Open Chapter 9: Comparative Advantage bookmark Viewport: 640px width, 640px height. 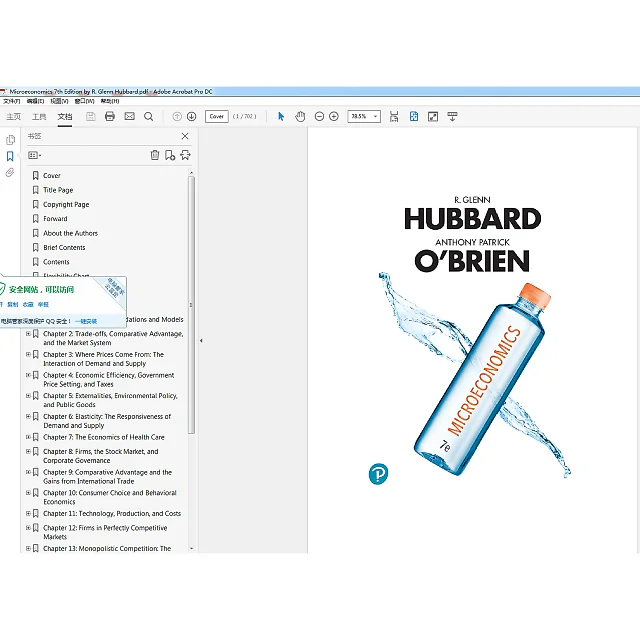tap(107, 476)
